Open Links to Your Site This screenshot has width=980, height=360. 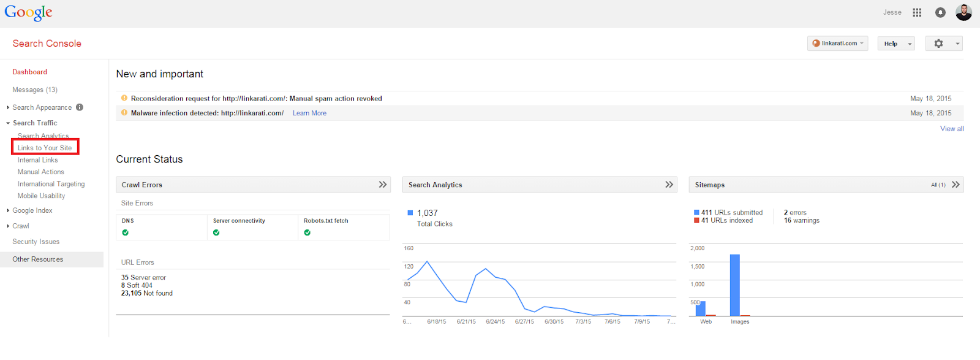pos(45,148)
